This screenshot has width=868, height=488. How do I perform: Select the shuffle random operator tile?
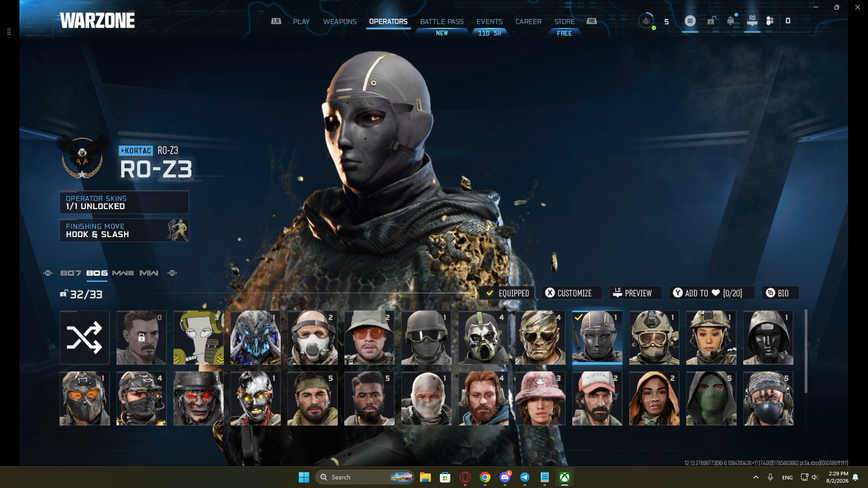pyautogui.click(x=85, y=338)
